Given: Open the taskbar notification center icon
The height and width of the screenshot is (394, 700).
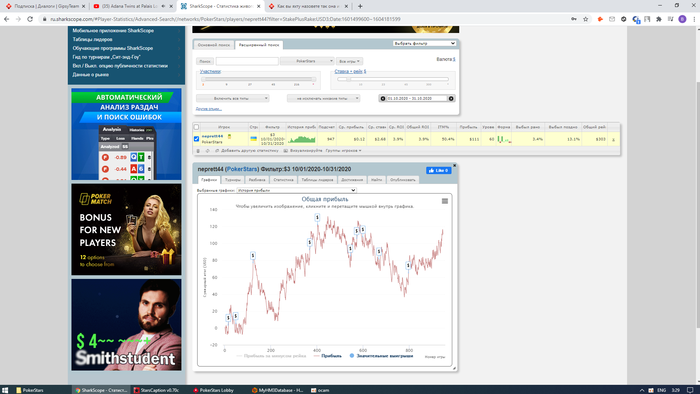Looking at the screenshot, I should point(690,390).
